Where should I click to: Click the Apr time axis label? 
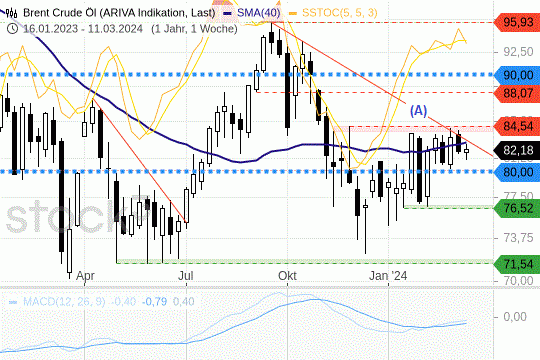[x=85, y=276]
